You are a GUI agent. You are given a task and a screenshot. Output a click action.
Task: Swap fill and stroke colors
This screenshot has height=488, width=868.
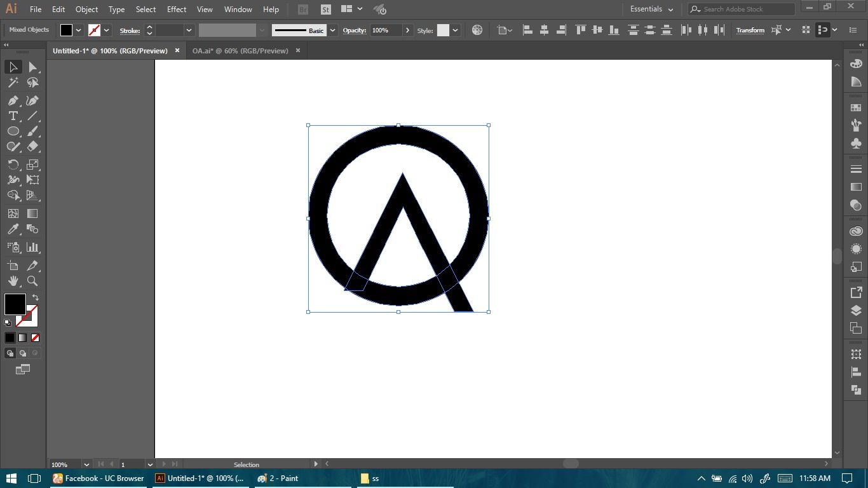pos(36,297)
